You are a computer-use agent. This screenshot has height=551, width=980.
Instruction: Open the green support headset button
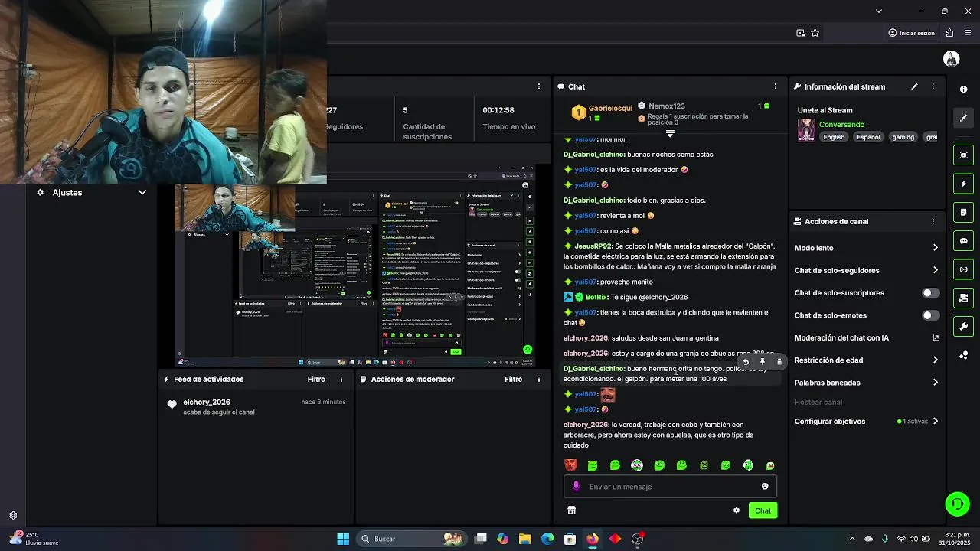pos(957,504)
